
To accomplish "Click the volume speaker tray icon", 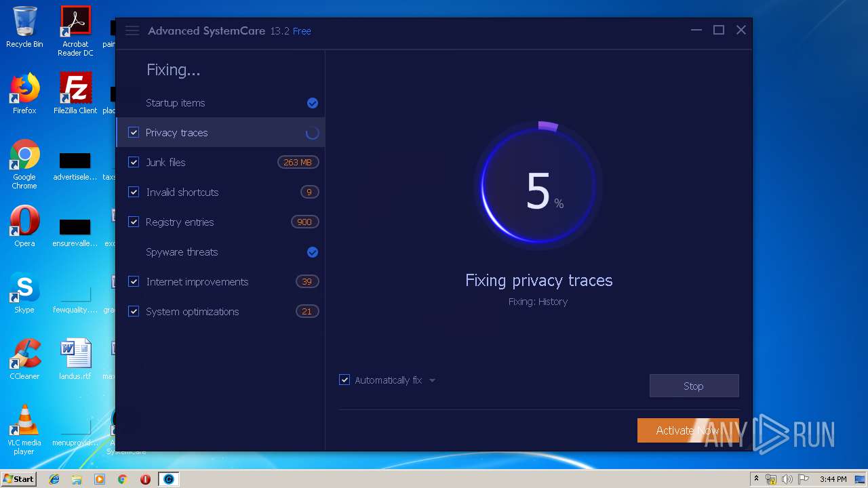I will click(x=787, y=479).
